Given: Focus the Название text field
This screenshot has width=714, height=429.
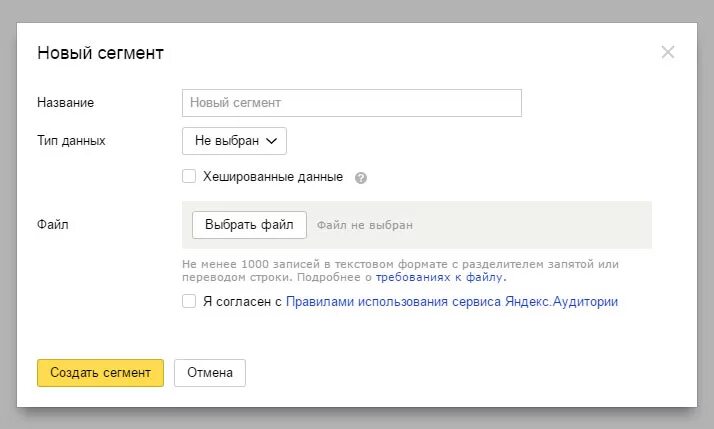Looking at the screenshot, I should 352,103.
